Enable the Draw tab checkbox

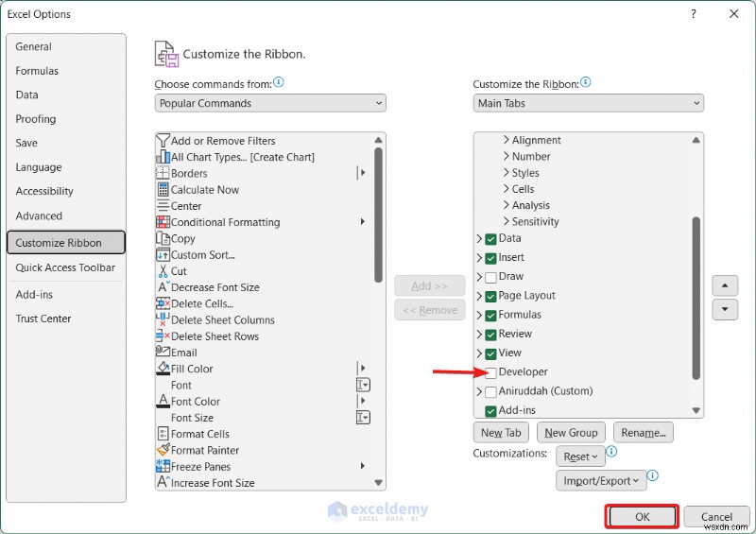[x=490, y=277]
